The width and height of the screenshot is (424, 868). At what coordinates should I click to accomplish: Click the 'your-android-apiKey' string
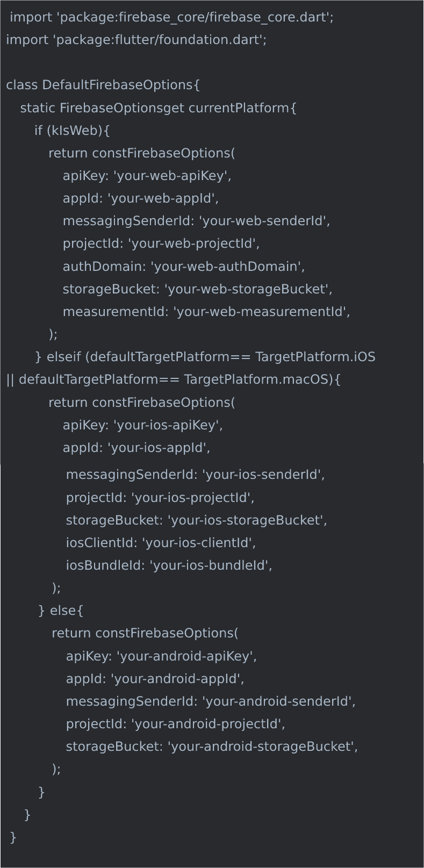coord(186,656)
